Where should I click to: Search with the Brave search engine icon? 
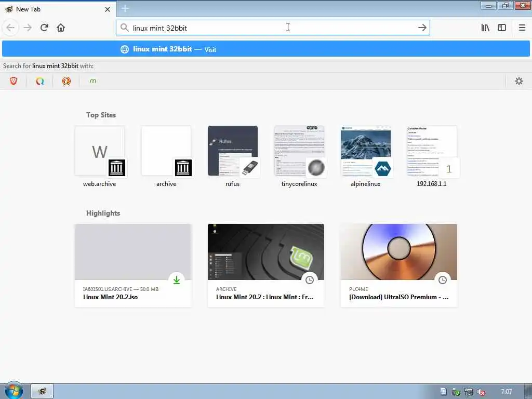(13, 81)
